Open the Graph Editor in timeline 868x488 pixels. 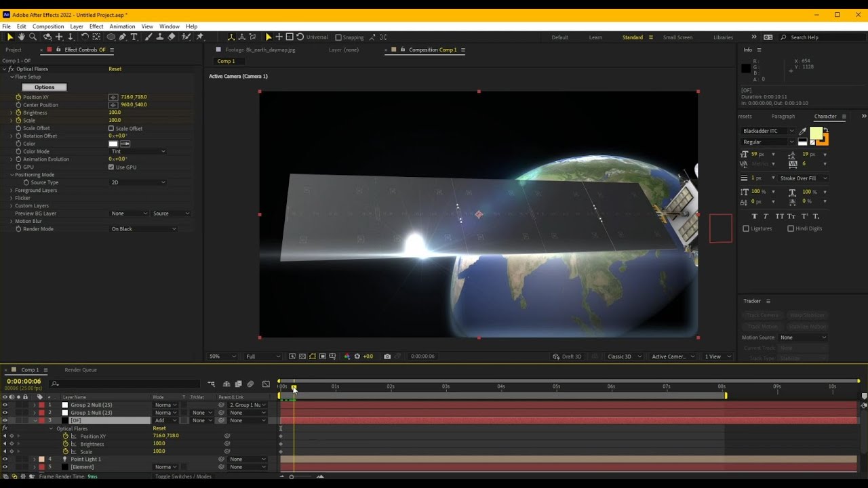coord(266,384)
